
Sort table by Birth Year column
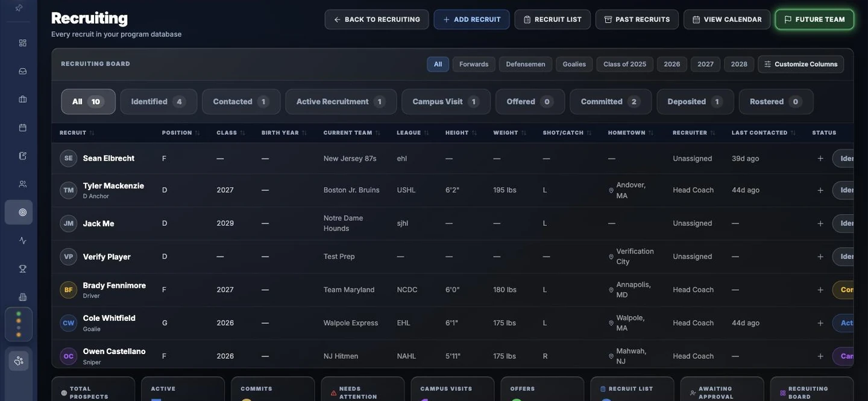285,132
